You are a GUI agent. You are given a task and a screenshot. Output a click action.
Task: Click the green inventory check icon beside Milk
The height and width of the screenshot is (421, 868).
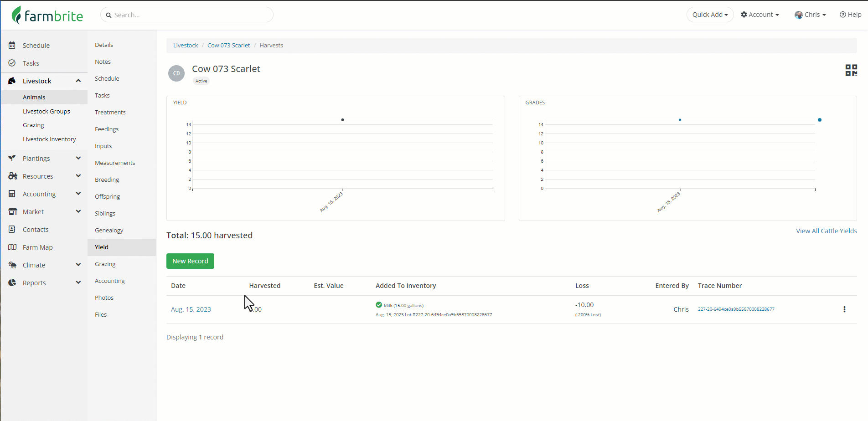[x=379, y=305]
